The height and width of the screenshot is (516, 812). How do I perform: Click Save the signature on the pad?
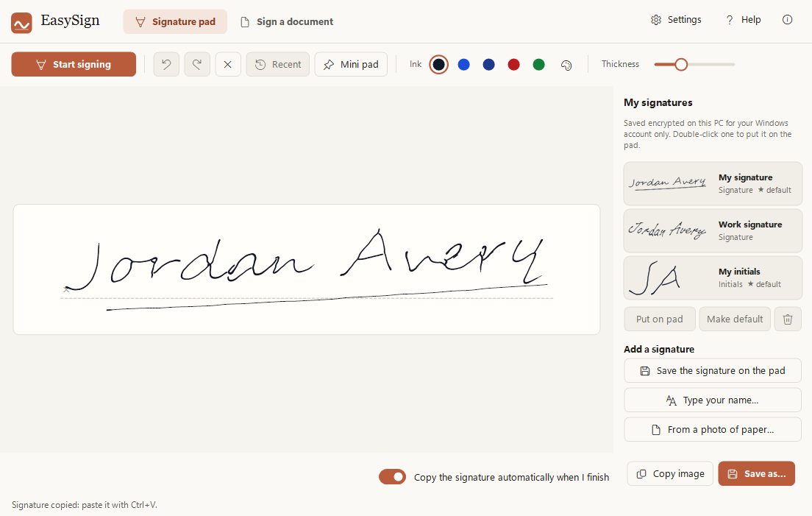[x=713, y=370]
